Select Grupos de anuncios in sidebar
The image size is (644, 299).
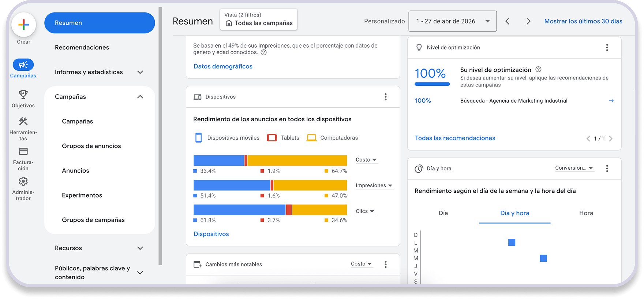pos(91,146)
